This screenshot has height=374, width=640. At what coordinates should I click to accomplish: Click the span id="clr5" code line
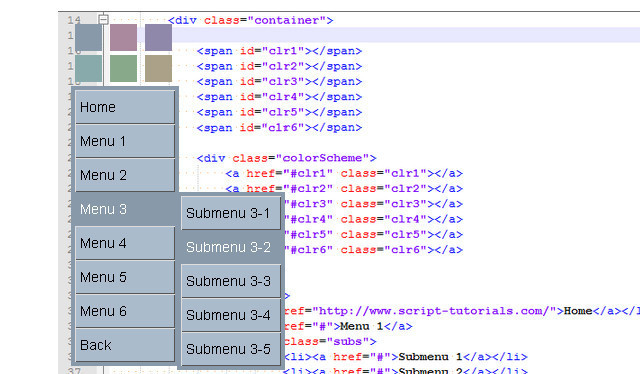tap(279, 112)
